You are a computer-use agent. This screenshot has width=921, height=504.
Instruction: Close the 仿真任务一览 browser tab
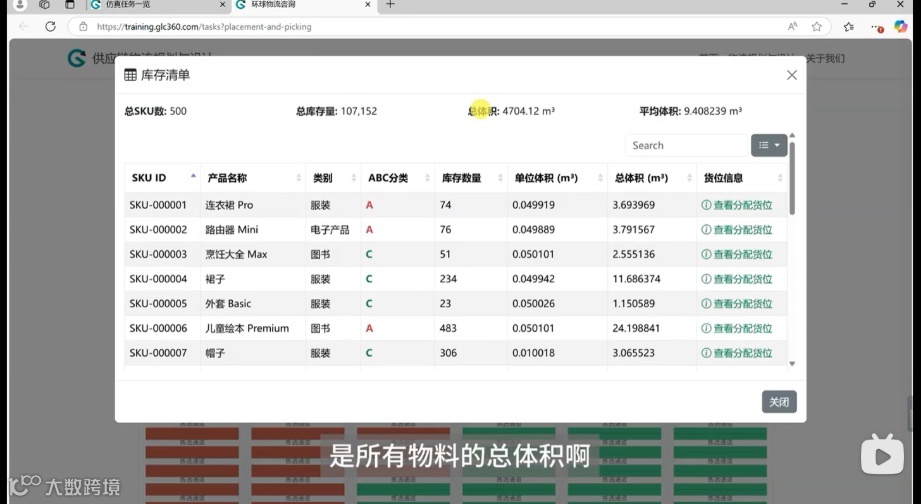222,5
